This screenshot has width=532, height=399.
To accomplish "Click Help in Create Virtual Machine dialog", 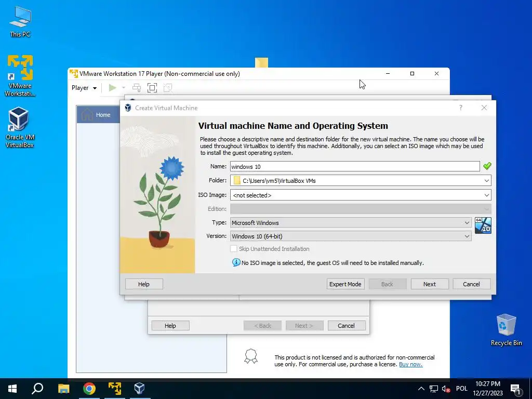I will tap(144, 284).
